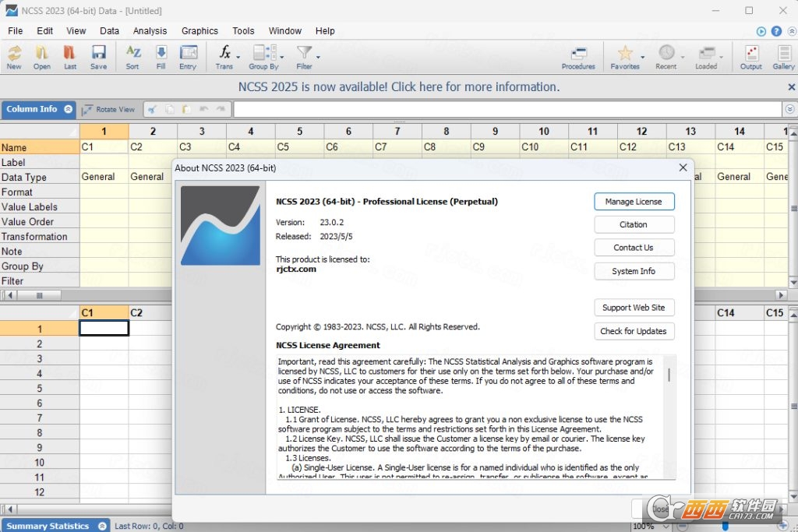
Task: Open the Window menu
Action: [x=285, y=31]
